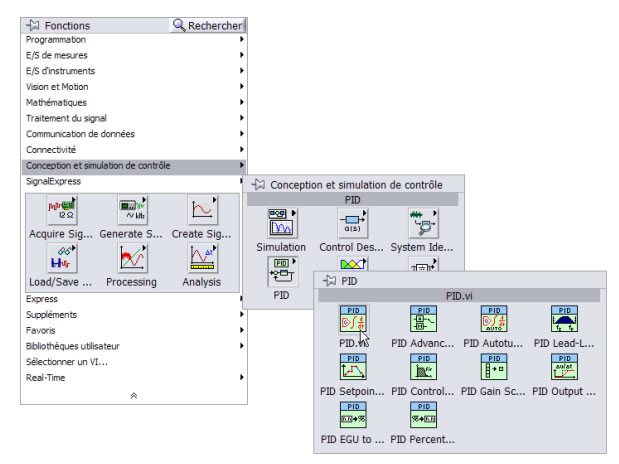Open the Acquire Signals Express subpalette
The height and width of the screenshot is (464, 619).
[x=62, y=210]
